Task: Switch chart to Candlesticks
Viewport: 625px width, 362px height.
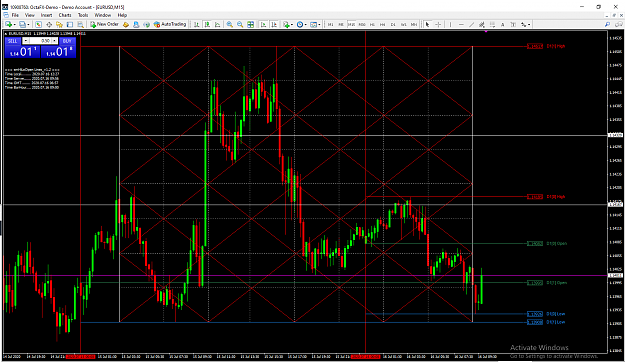Action: [x=207, y=25]
